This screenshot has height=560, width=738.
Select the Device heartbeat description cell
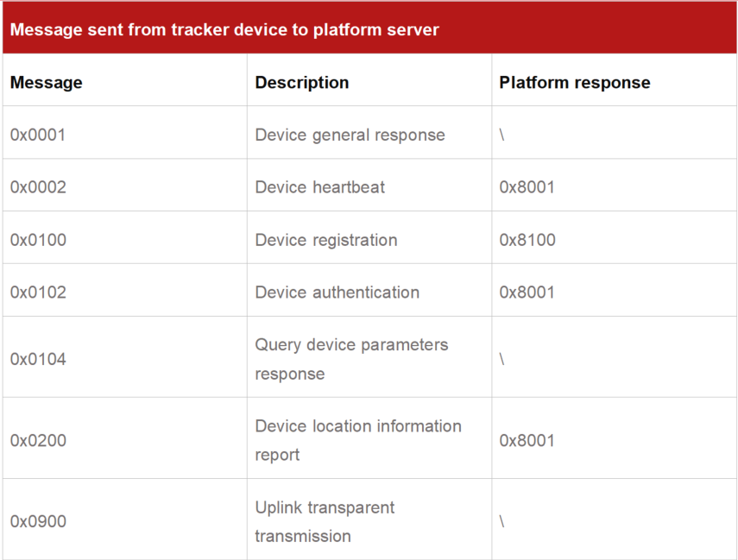coord(320,187)
